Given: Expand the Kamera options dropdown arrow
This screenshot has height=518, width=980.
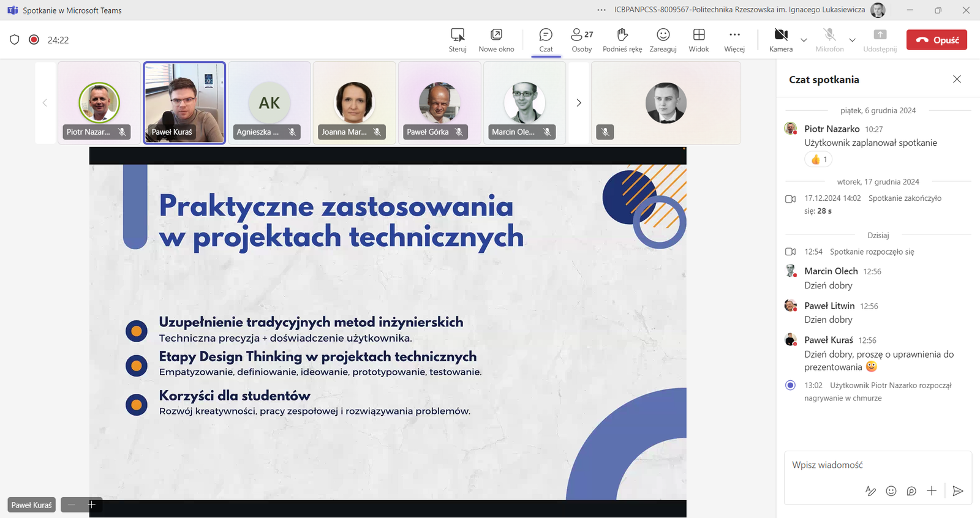Looking at the screenshot, I should pyautogui.click(x=804, y=40).
